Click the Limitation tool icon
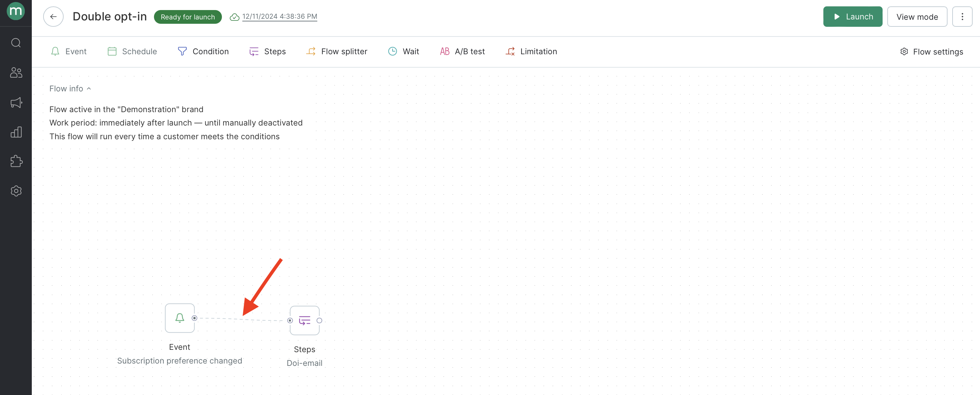The height and width of the screenshot is (395, 980). coord(509,51)
